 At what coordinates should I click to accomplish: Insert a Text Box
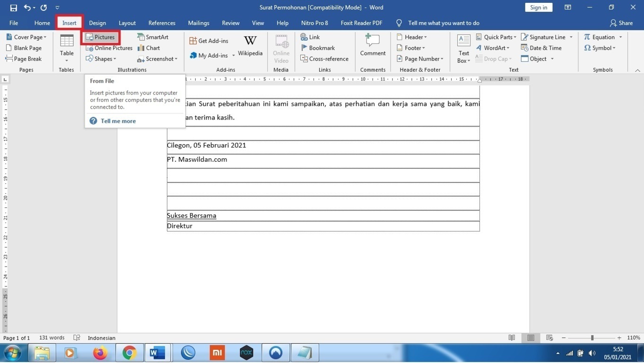pos(463,47)
